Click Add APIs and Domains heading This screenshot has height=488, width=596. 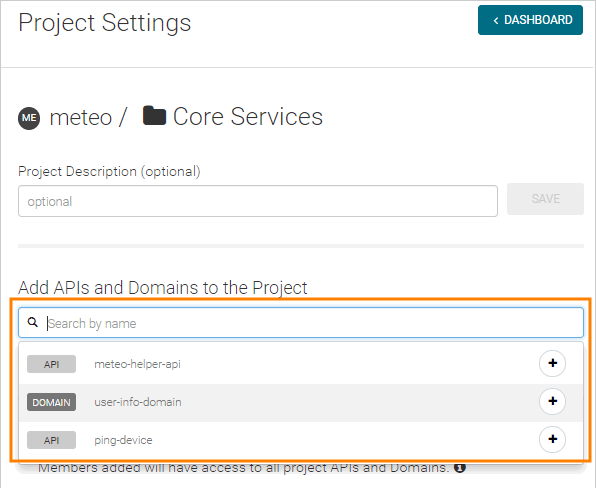(x=163, y=288)
